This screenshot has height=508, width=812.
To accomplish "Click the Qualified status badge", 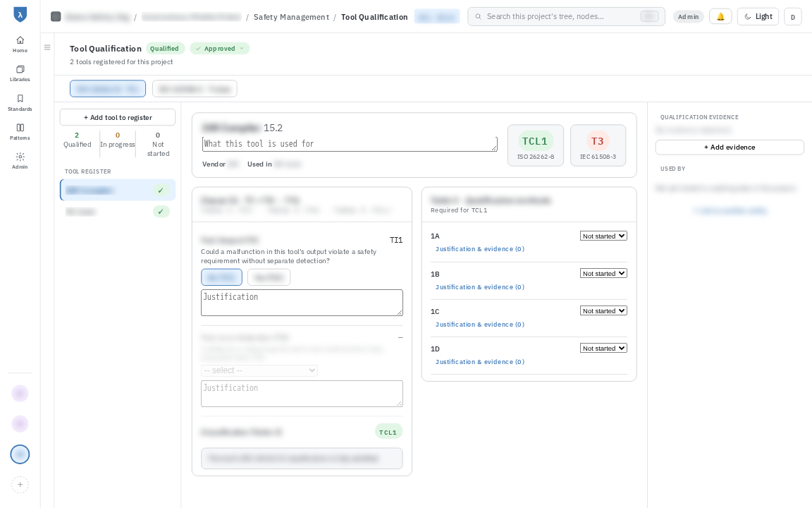I will [x=164, y=48].
